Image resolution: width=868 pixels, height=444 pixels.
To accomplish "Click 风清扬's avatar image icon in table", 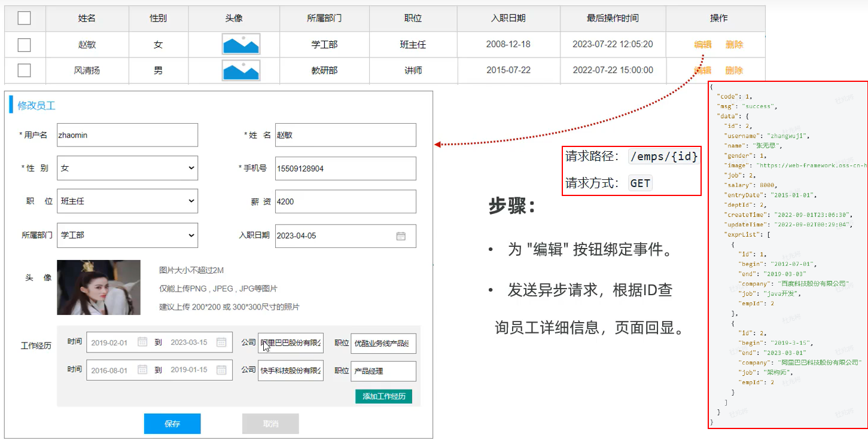I will (x=240, y=71).
